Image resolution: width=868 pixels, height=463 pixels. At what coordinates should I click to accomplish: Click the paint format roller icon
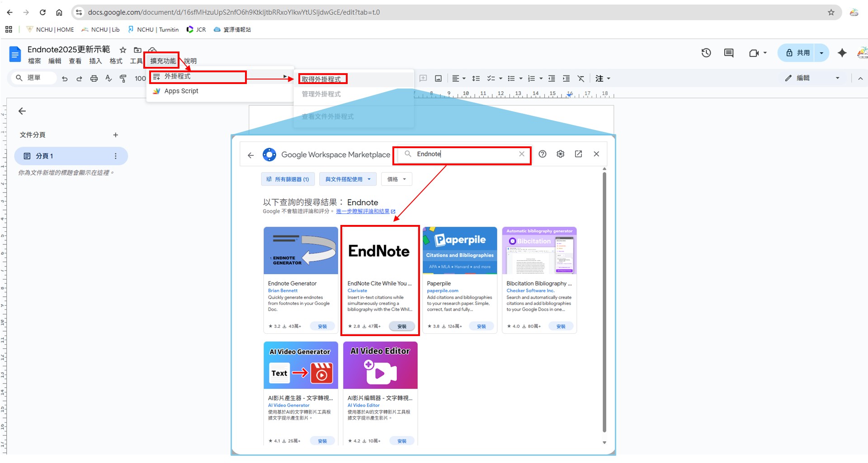(123, 79)
